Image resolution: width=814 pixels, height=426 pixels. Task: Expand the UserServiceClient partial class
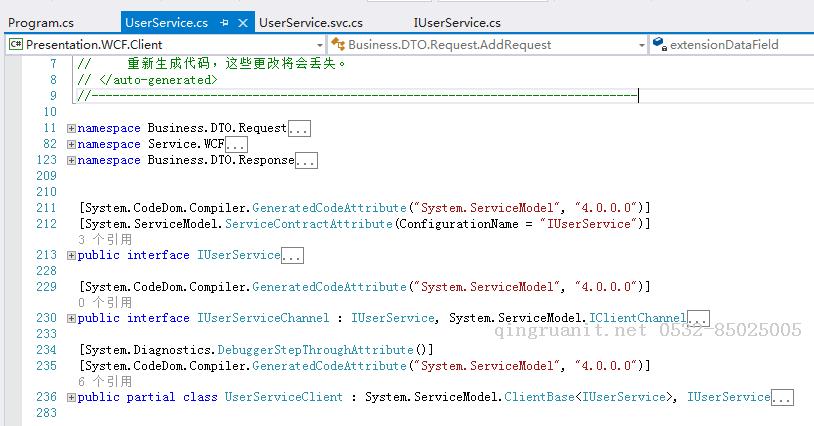pyautogui.click(x=71, y=398)
